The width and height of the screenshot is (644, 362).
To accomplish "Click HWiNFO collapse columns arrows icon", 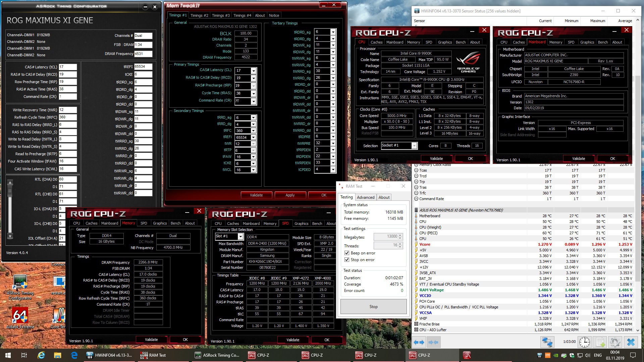I will pos(433,342).
